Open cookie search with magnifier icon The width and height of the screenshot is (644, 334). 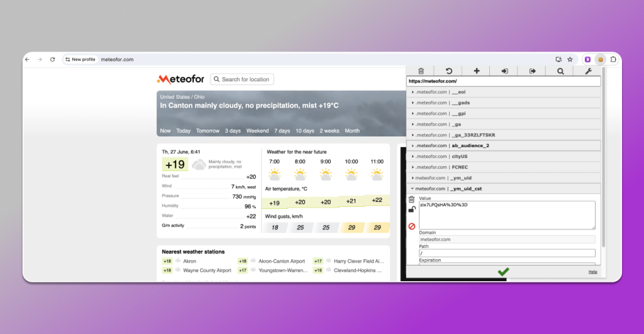tap(560, 71)
